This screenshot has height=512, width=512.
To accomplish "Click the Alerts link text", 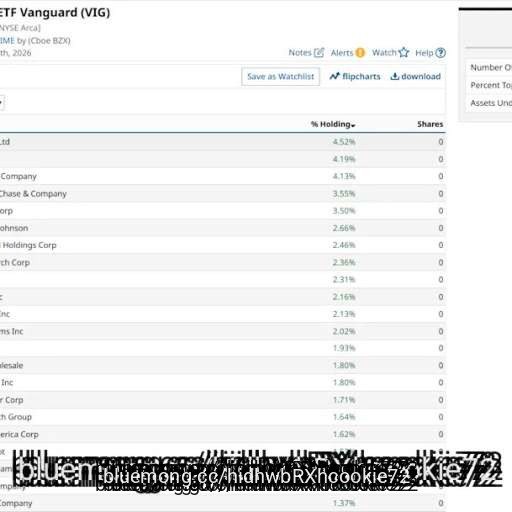I will click(342, 53).
